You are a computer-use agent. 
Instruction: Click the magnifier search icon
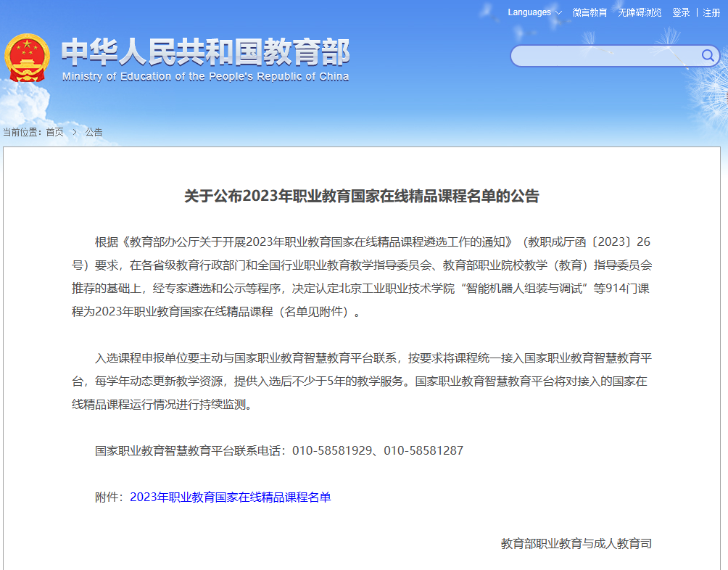[707, 56]
